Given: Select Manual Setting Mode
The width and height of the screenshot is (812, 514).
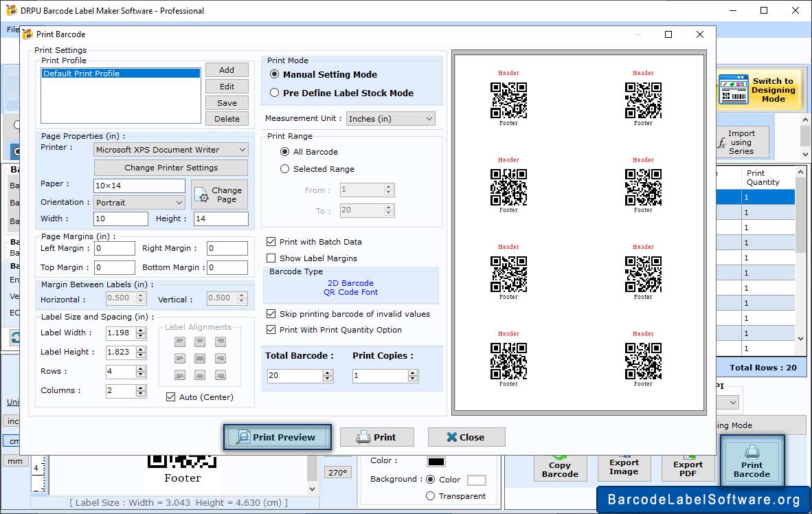Looking at the screenshot, I should click(275, 75).
